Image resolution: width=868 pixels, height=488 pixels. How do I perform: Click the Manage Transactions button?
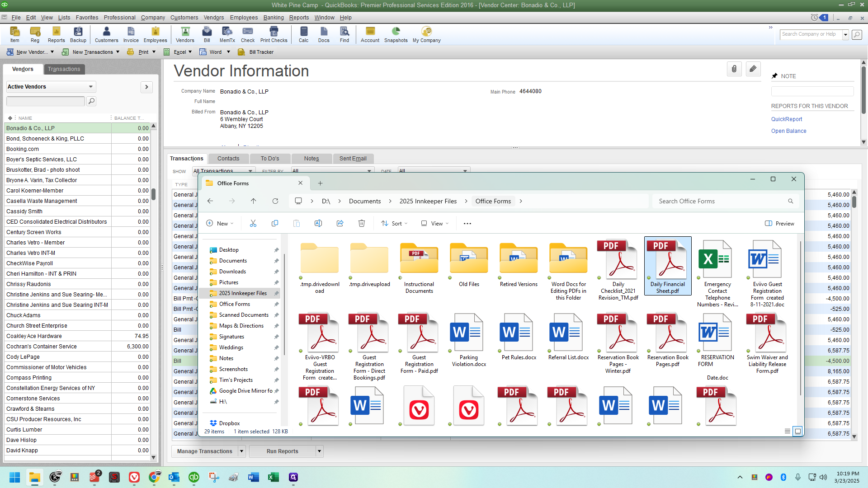pos(204,451)
